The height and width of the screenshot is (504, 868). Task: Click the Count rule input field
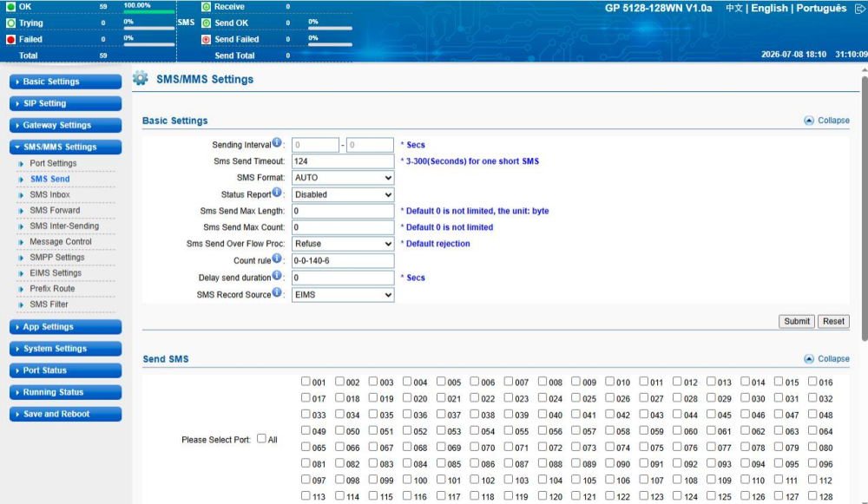(x=343, y=260)
